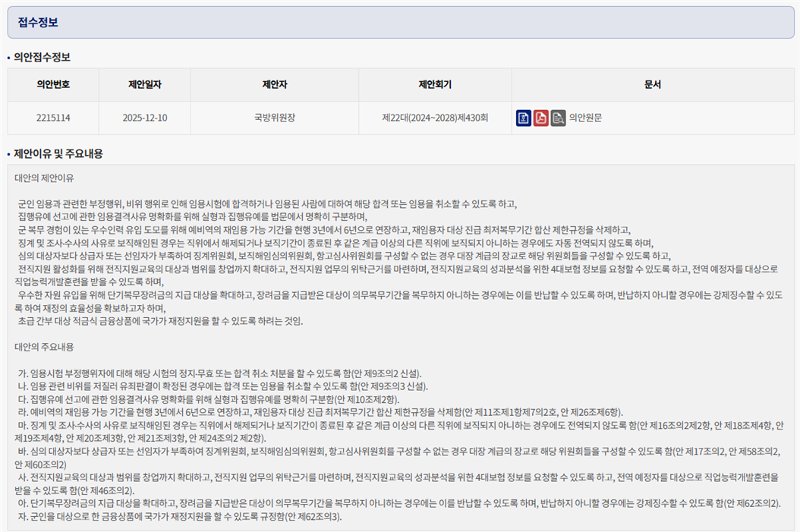Click the proposal date 2025-12-10
Screen dimensions: 800x532
[x=144, y=118]
